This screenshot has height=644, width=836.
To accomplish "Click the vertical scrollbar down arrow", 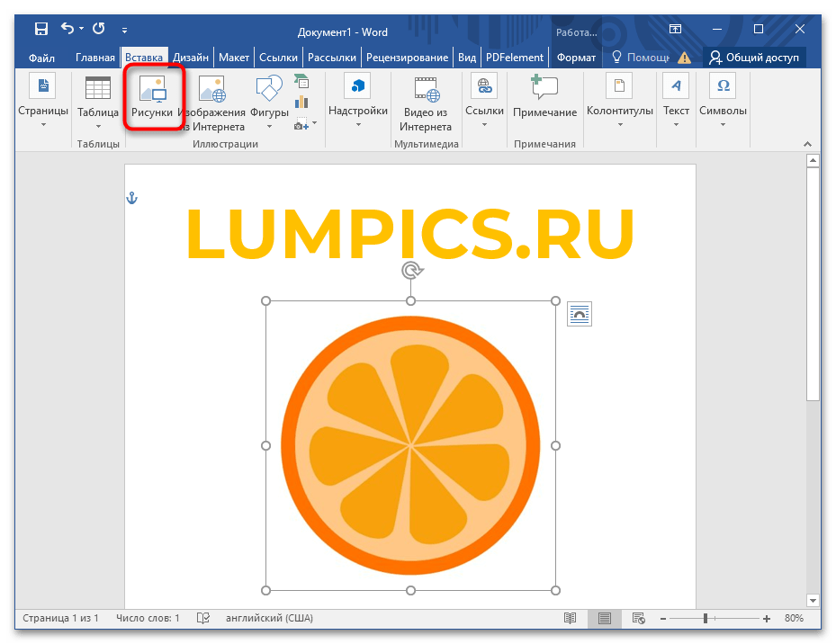I will click(813, 600).
